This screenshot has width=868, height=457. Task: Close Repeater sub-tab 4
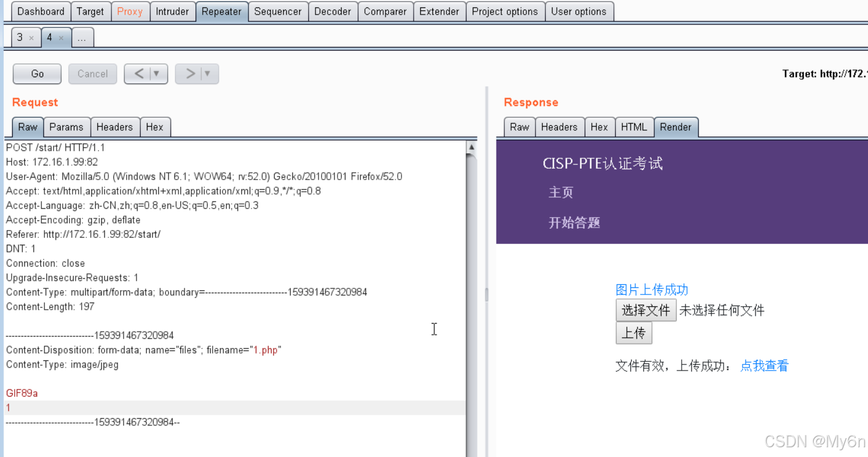click(x=61, y=38)
